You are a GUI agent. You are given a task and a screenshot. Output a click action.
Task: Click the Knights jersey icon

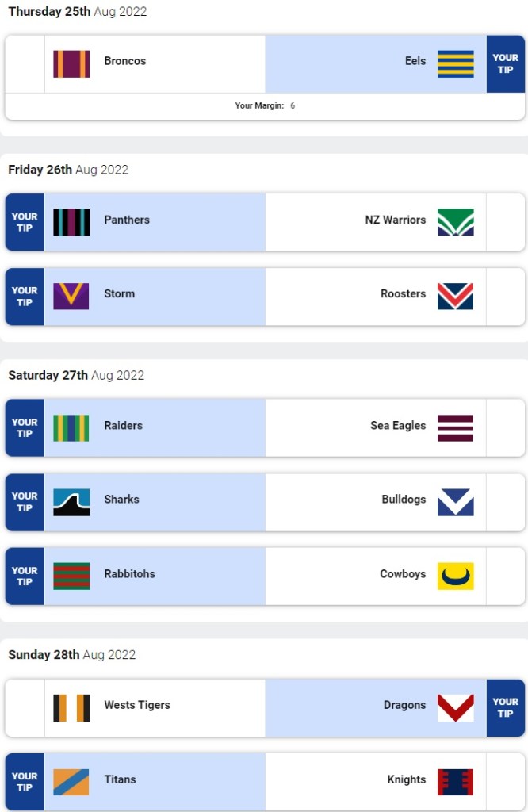455,782
